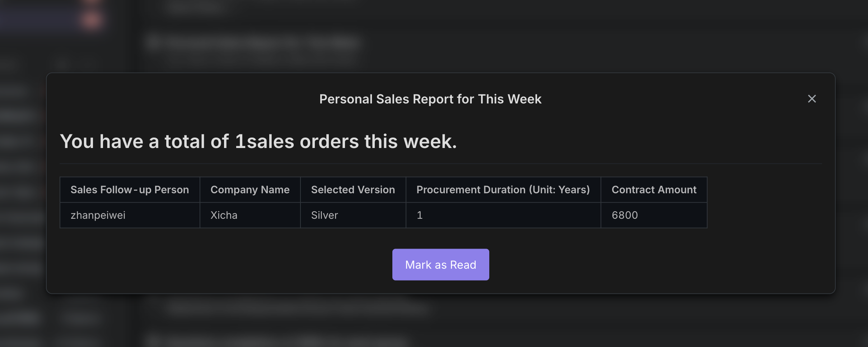Click the zhanpeiwei table cell
Viewport: 868px width, 347px height.
[x=130, y=215]
